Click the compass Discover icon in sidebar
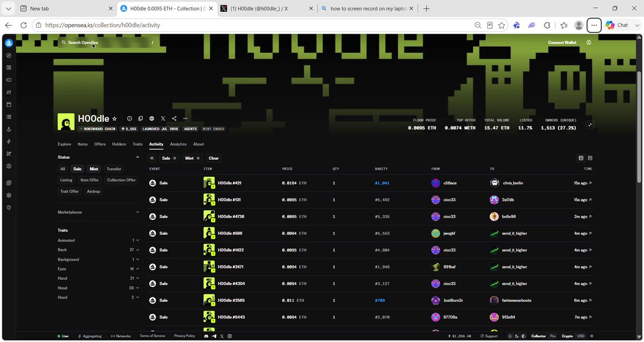This screenshot has height=342, width=644. pyautogui.click(x=9, y=55)
